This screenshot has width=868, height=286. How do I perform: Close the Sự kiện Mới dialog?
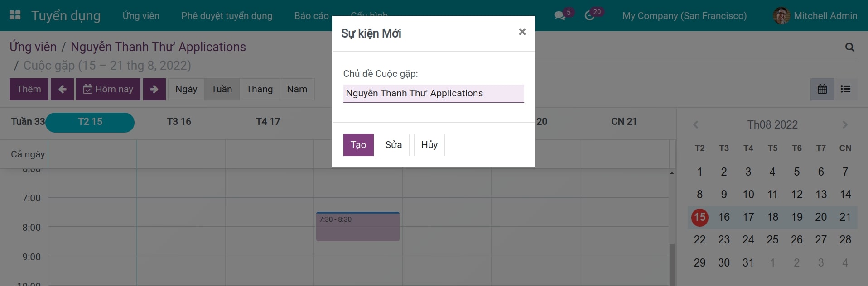pos(522,32)
